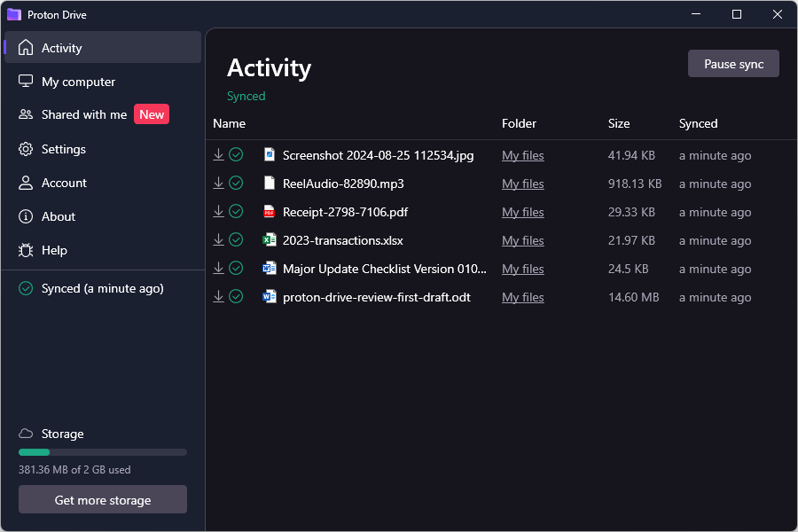Click the Get more storage button
The height and width of the screenshot is (532, 798).
pyautogui.click(x=103, y=499)
